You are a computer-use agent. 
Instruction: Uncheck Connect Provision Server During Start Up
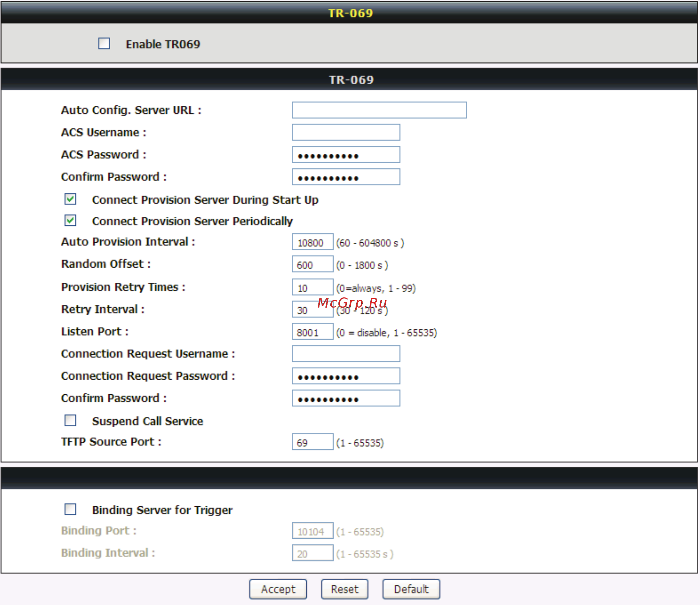70,199
